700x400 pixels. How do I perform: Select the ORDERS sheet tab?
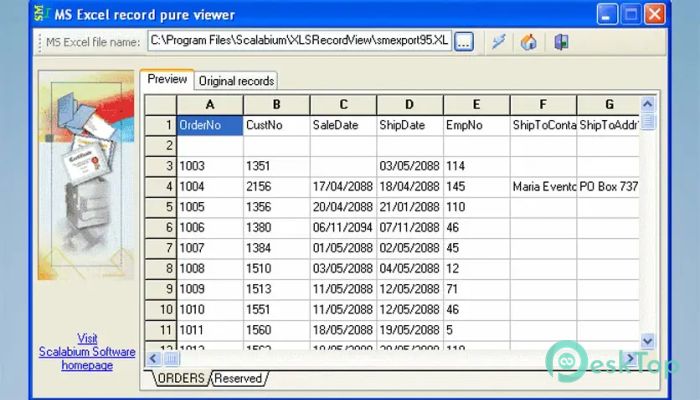181,378
